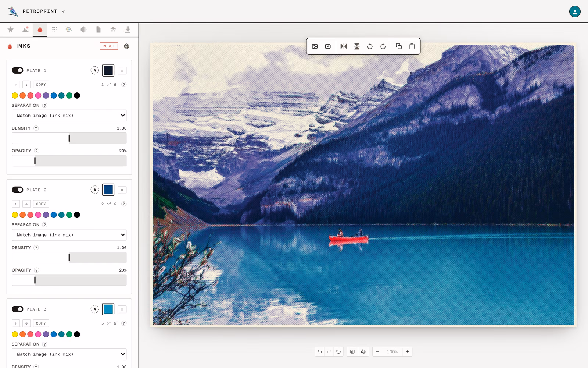588x368 pixels.
Task: Toggle Plate 1 off
Action: pyautogui.click(x=18, y=70)
